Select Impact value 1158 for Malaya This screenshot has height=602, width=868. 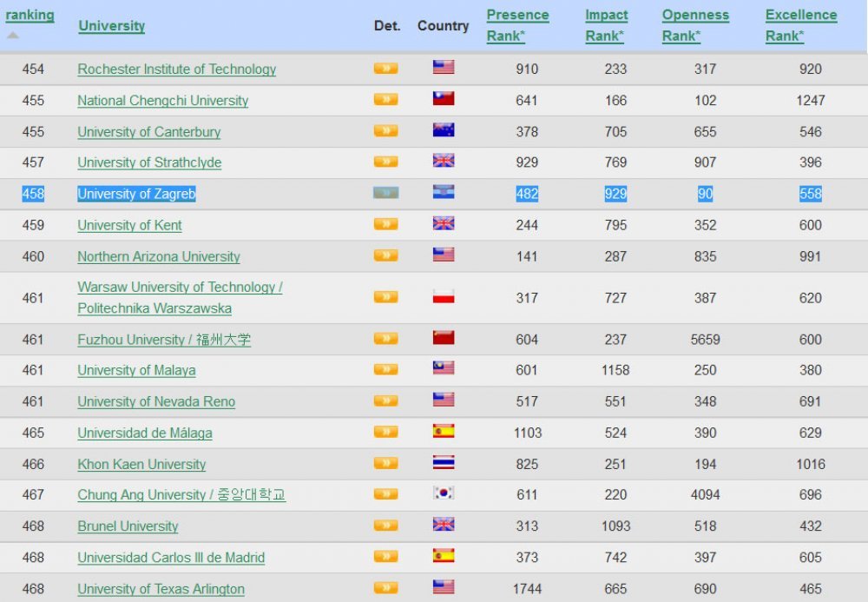point(615,370)
